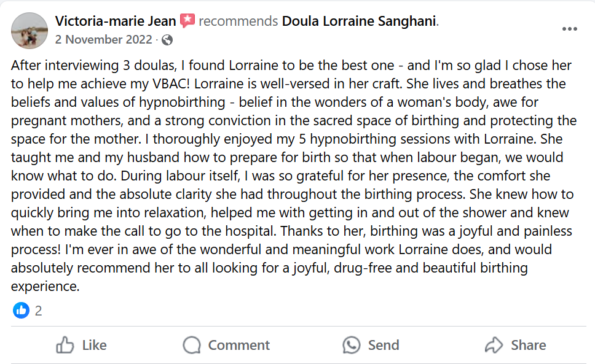Open the three-dot post options menu
Screen dimensions: 595x364
[x=570, y=29]
